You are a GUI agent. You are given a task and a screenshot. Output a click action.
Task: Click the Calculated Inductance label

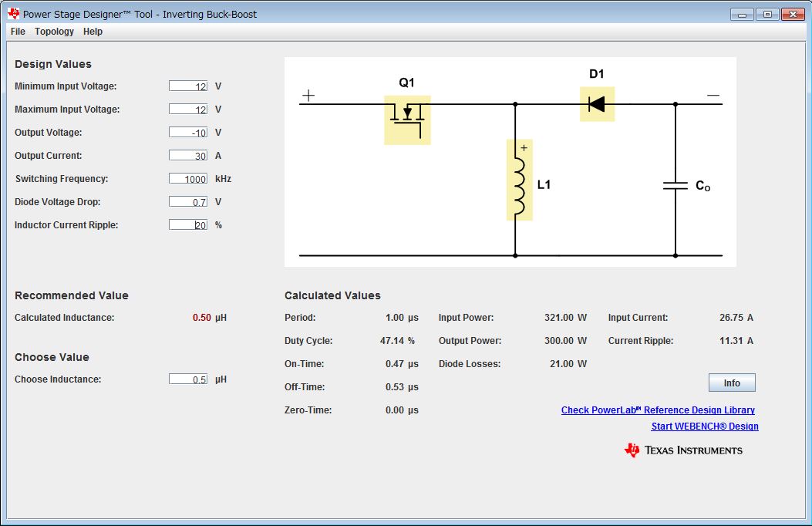pyautogui.click(x=64, y=317)
